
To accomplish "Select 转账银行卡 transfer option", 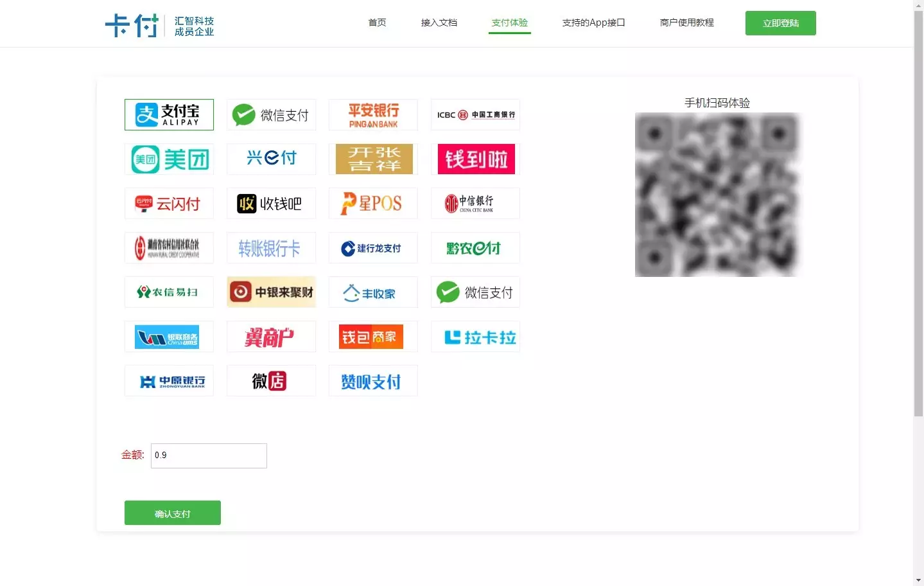I will (271, 247).
